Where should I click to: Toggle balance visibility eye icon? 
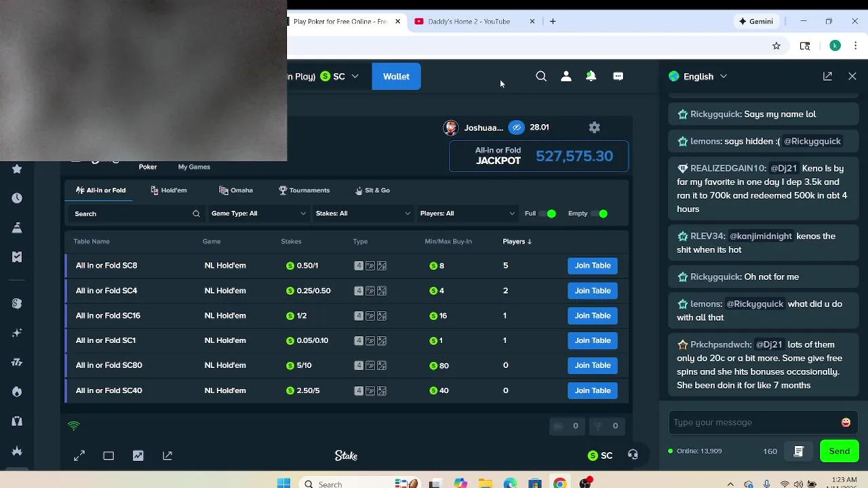pyautogui.click(x=517, y=127)
